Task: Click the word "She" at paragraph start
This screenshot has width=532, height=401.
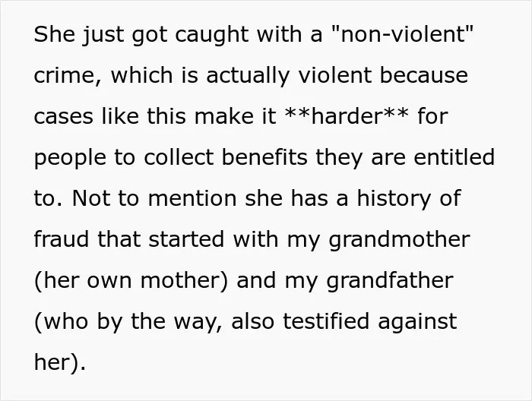Action: (54, 34)
